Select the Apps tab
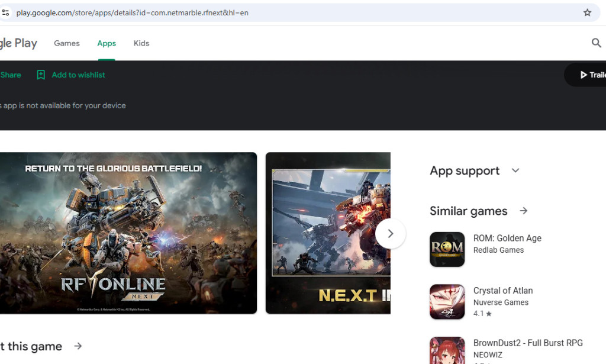 (107, 43)
